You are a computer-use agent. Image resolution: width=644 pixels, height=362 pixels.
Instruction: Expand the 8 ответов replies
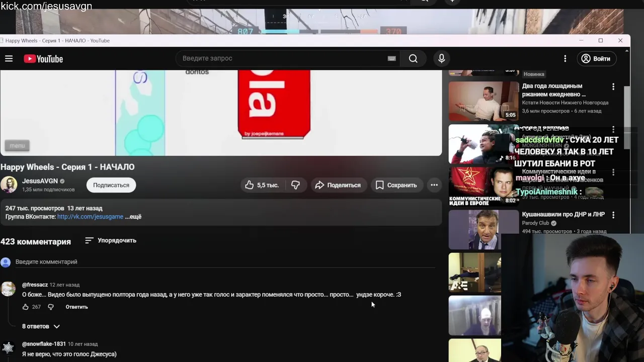[x=41, y=326]
